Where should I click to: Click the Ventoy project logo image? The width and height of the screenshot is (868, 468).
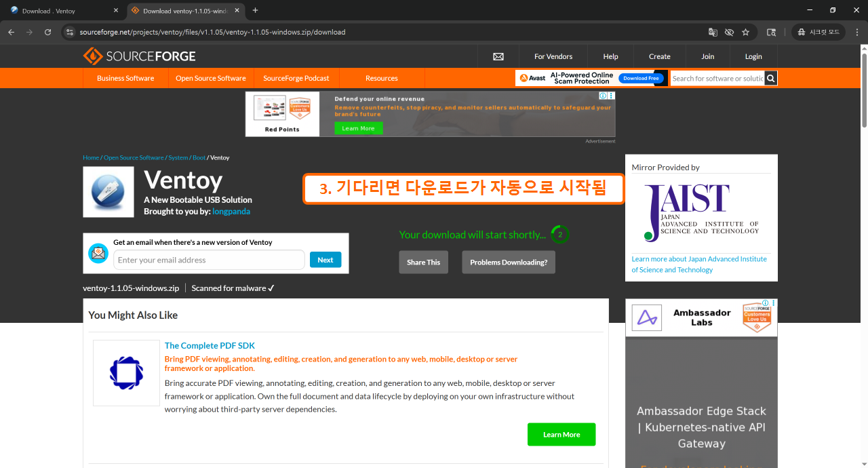108,191
